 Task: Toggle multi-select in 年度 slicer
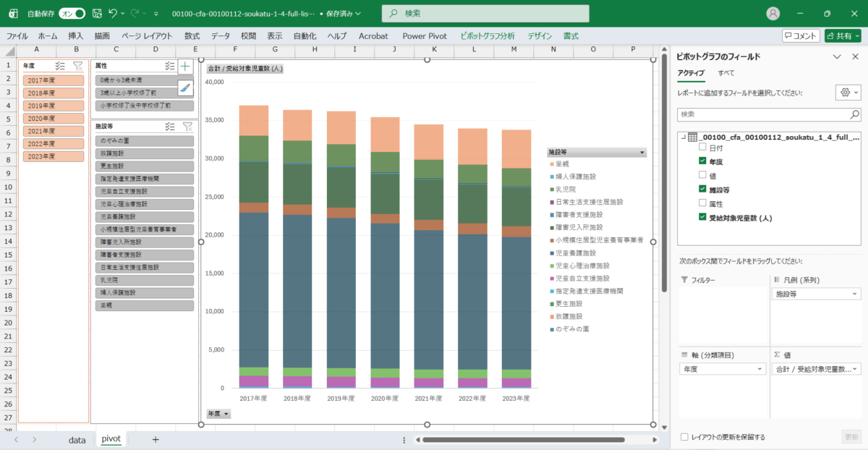[60, 66]
